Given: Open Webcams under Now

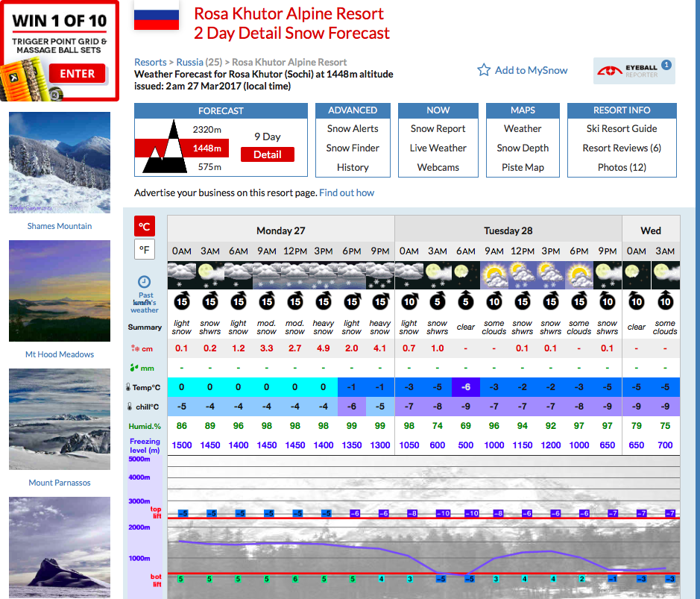Looking at the screenshot, I should click(438, 168).
